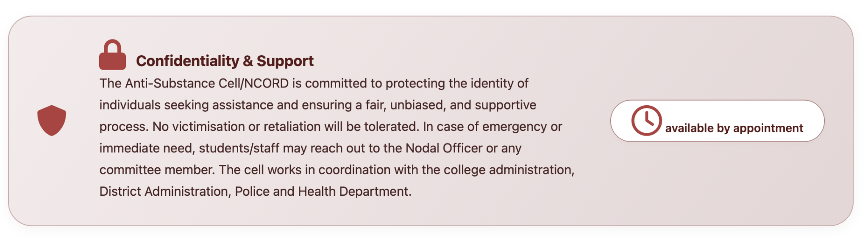Click the 'Health Department' text
The image size is (868, 245).
pyautogui.click(x=353, y=191)
